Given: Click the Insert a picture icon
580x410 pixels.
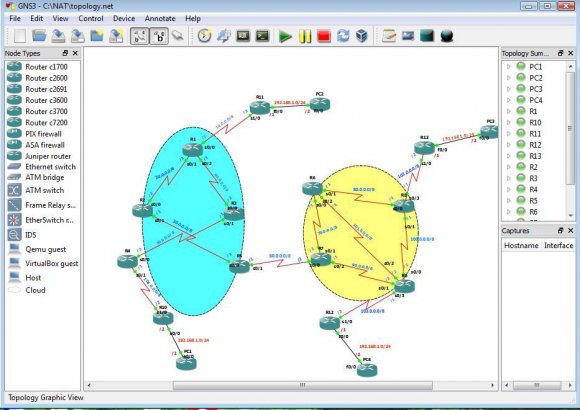Looking at the screenshot, I should pyautogui.click(x=408, y=36).
